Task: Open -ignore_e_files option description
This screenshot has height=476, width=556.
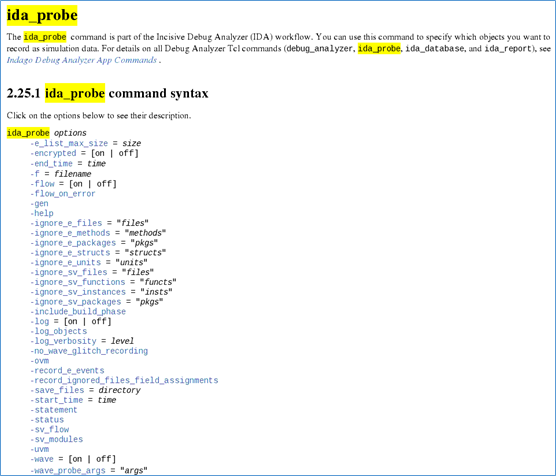Action: pos(66,223)
